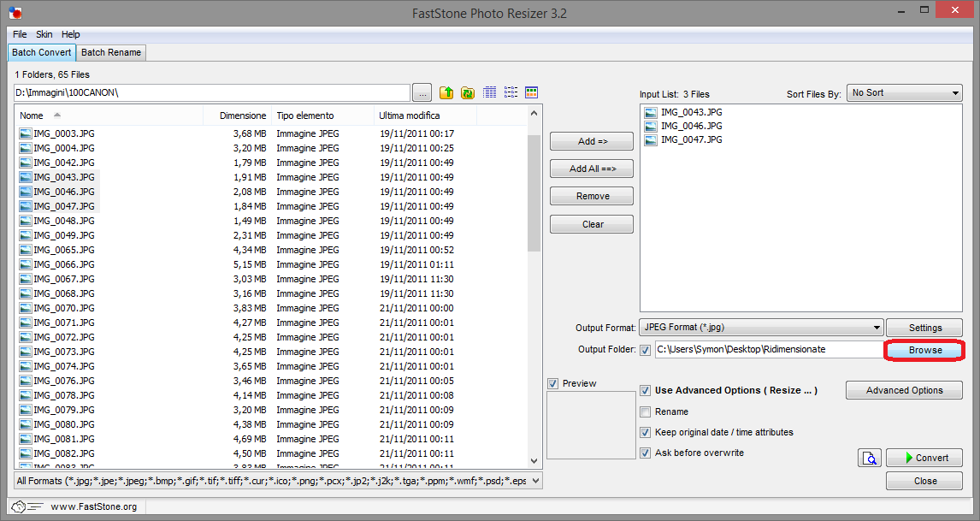Sort files by the Nome column header
This screenshot has height=521, width=980.
click(x=109, y=115)
